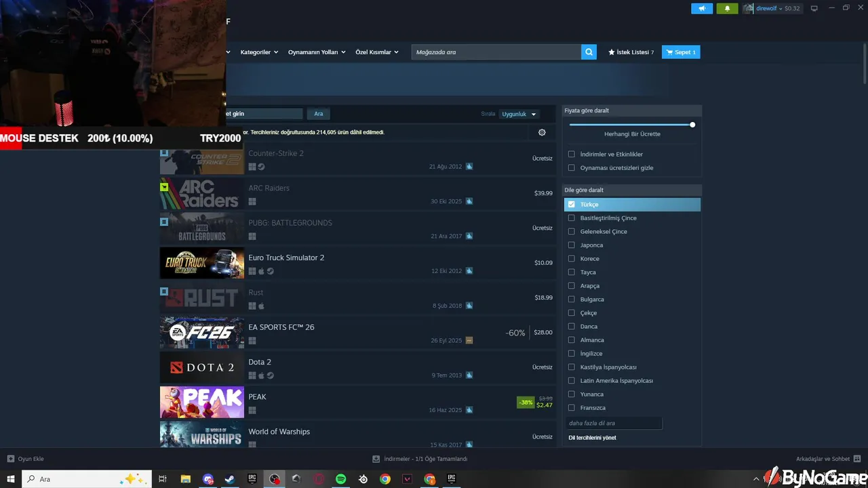
Task: Click the Mağazada ara search field
Action: click(x=496, y=52)
